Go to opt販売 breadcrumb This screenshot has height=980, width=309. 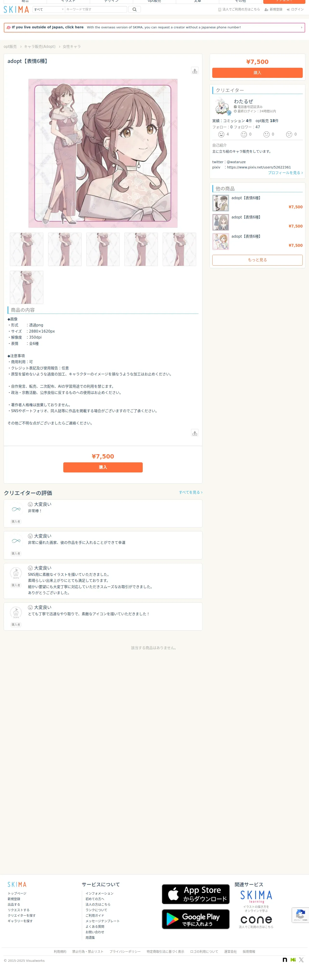(x=10, y=46)
